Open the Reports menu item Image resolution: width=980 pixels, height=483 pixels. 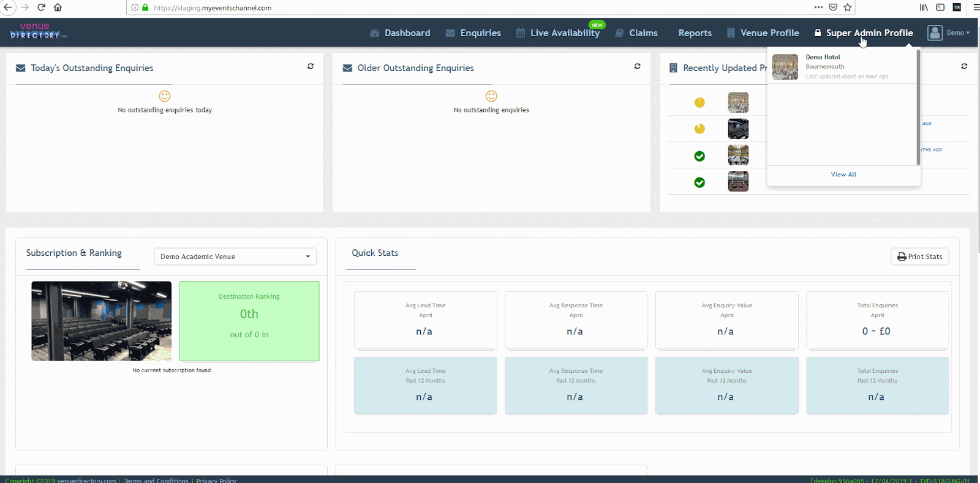[x=695, y=33]
